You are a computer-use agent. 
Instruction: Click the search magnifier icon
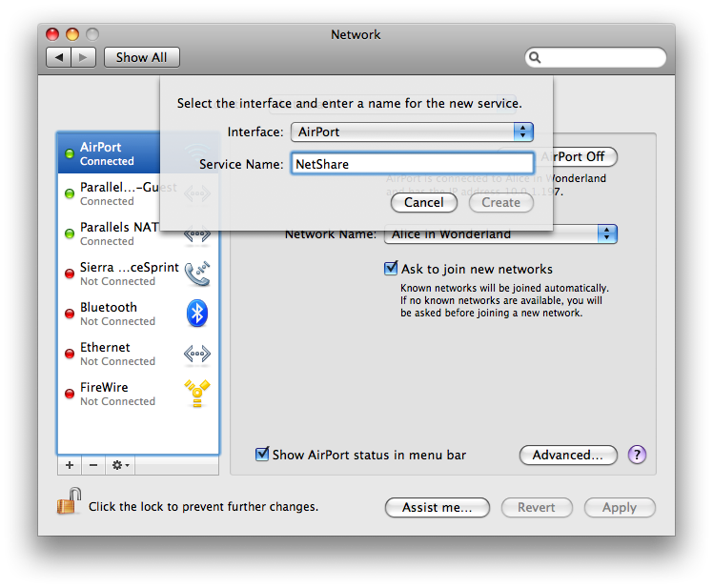point(535,57)
